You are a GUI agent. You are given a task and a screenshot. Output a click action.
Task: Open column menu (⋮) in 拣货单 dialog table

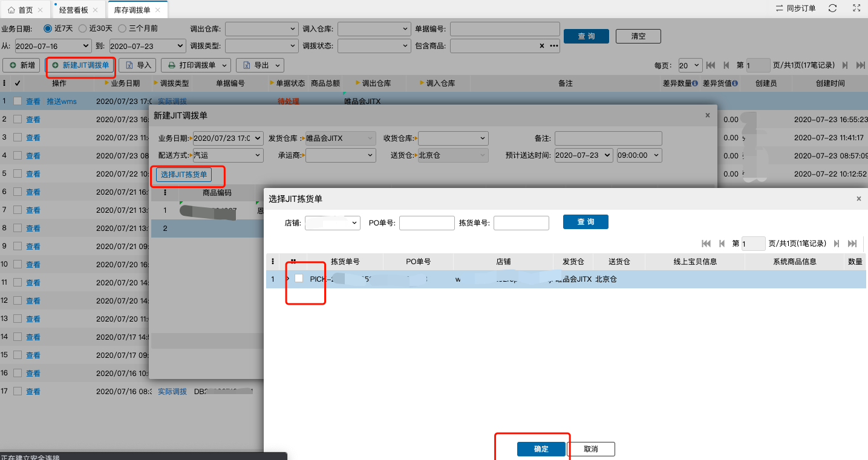click(x=272, y=262)
